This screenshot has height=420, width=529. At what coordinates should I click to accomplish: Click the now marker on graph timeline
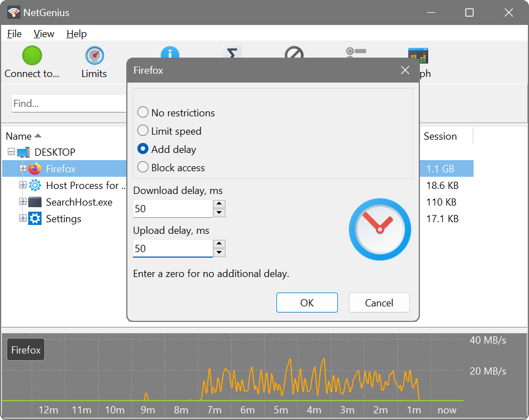pyautogui.click(x=446, y=410)
